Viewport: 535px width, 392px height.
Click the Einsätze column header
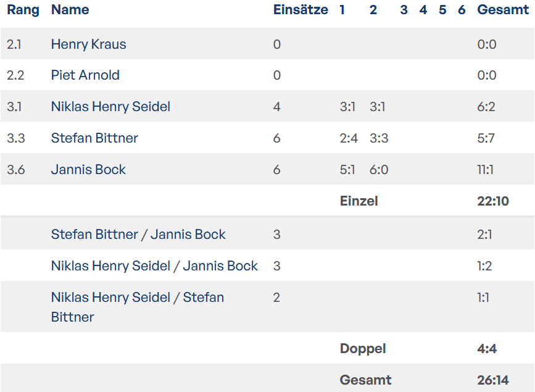coord(301,10)
